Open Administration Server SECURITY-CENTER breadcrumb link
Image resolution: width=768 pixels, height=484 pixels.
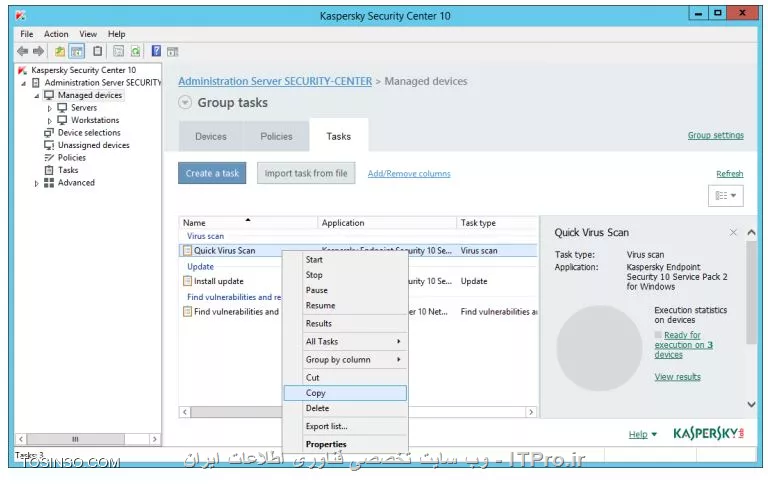[275, 81]
